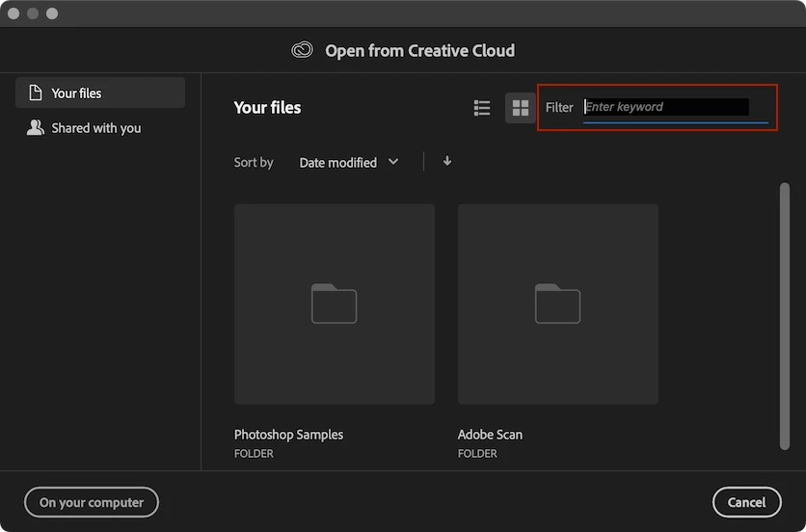Image resolution: width=806 pixels, height=532 pixels.
Task: Switch to list view icon
Action: 482,108
